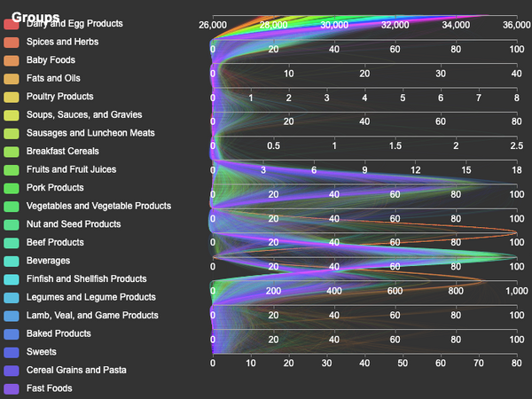Click Vegetables and Vegetable Products label

98,206
